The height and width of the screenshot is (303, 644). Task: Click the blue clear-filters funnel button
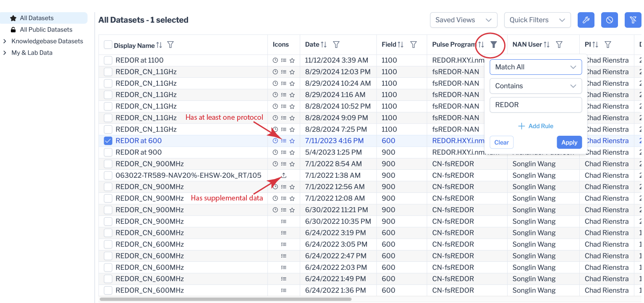633,20
